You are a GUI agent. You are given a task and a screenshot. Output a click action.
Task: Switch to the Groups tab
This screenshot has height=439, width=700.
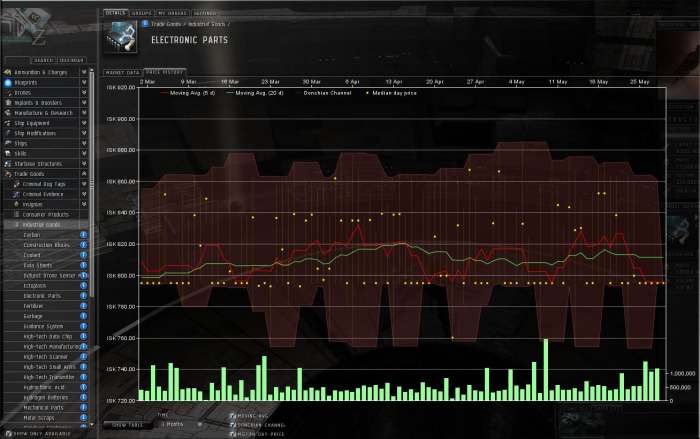point(142,13)
